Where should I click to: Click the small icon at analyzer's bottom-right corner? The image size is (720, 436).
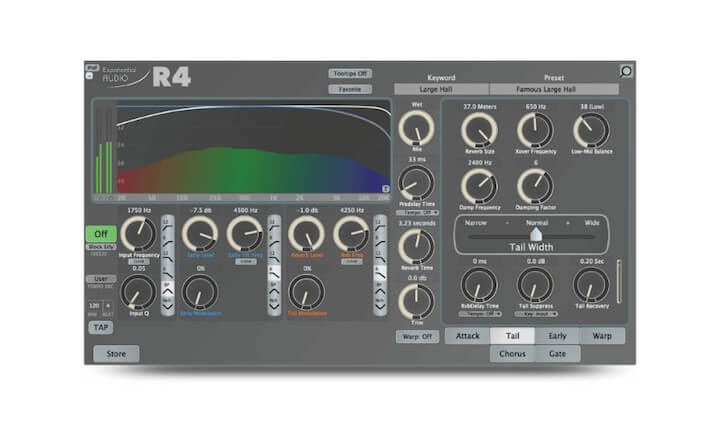click(x=386, y=189)
